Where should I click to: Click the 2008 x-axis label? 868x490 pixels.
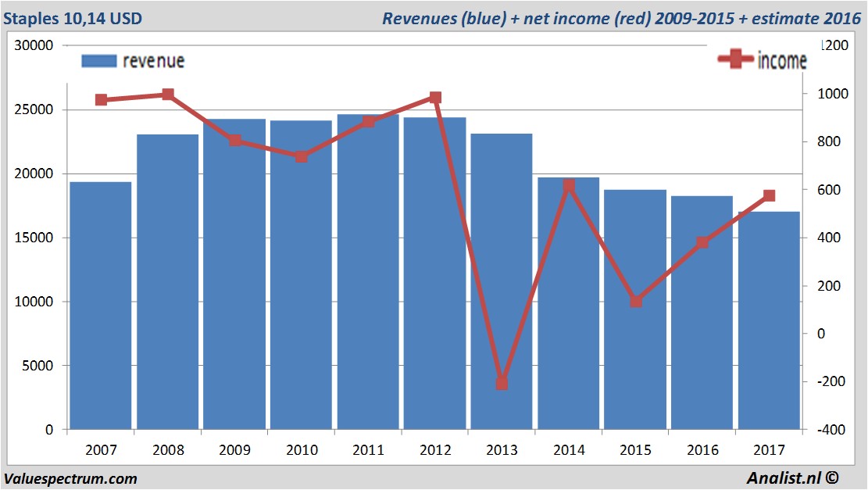coord(168,449)
